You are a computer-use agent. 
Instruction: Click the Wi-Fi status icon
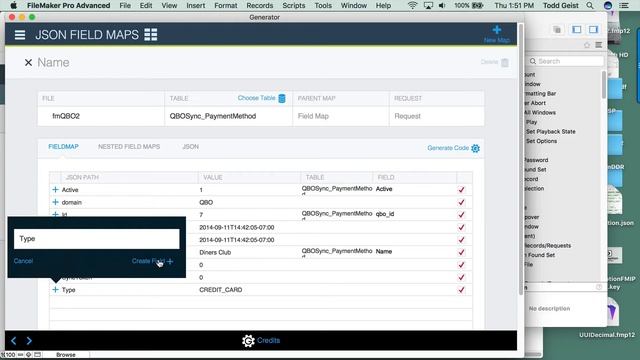(412, 5)
